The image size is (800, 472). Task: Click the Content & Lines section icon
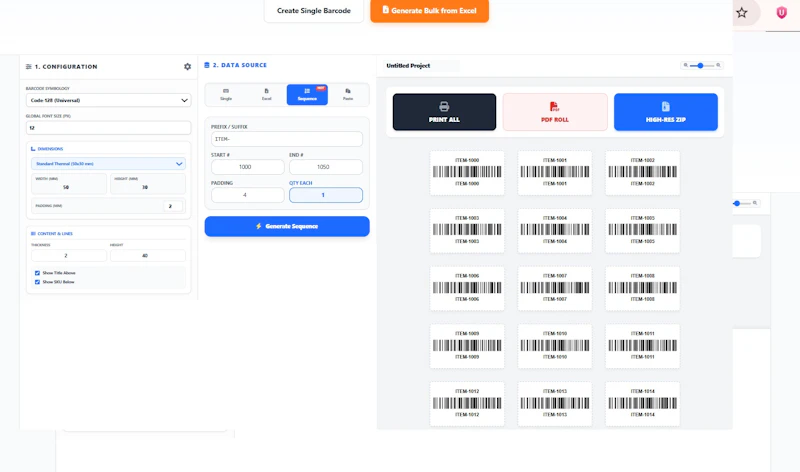(x=33, y=234)
